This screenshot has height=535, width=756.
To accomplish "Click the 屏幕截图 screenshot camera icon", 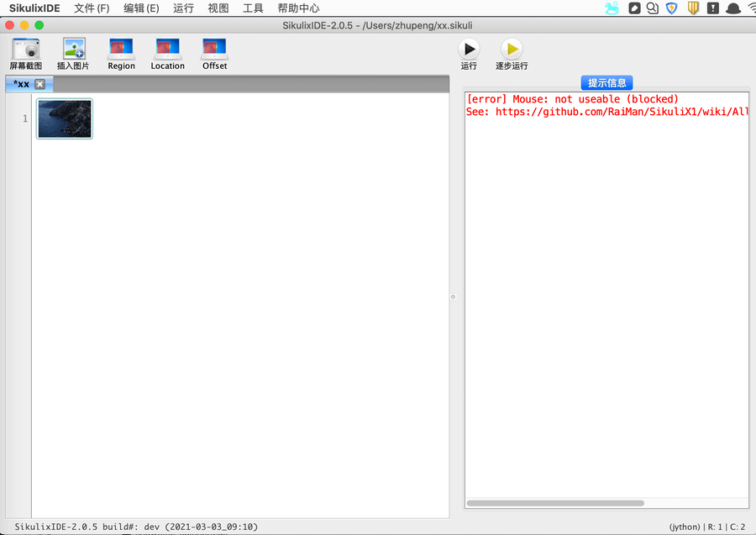I will click(26, 54).
